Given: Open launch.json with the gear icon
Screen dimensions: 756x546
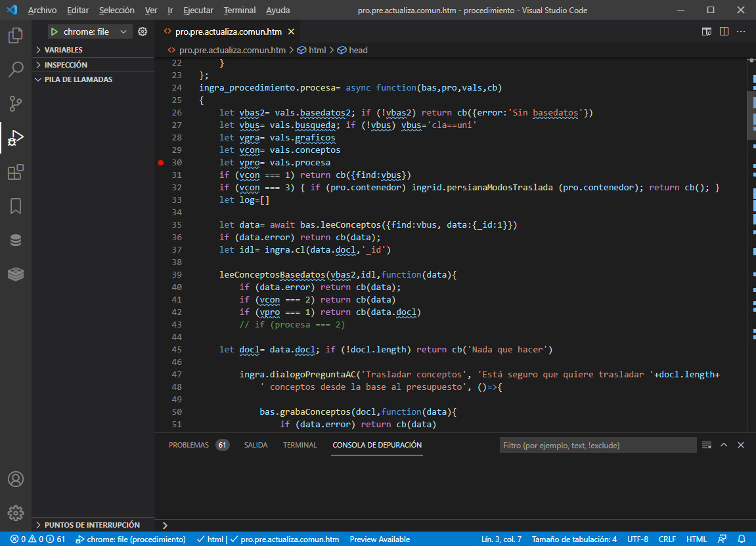Looking at the screenshot, I should click(143, 31).
